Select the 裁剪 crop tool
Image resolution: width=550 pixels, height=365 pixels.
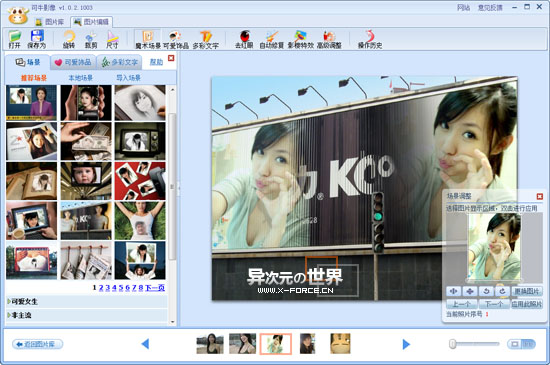[91, 39]
